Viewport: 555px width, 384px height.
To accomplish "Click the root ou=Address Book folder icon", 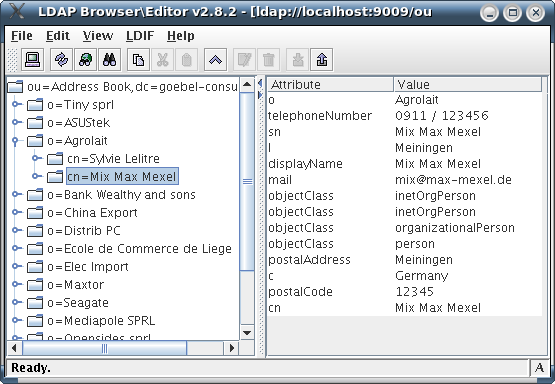I will point(15,87).
